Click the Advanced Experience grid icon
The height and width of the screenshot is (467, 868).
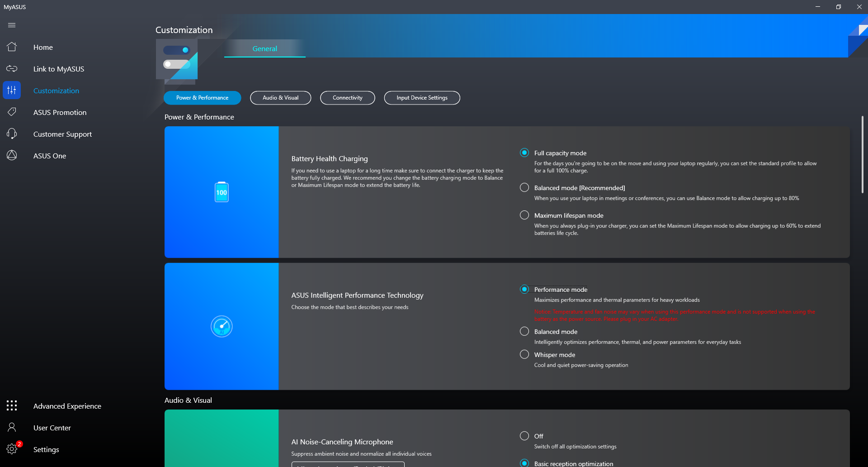pos(12,406)
